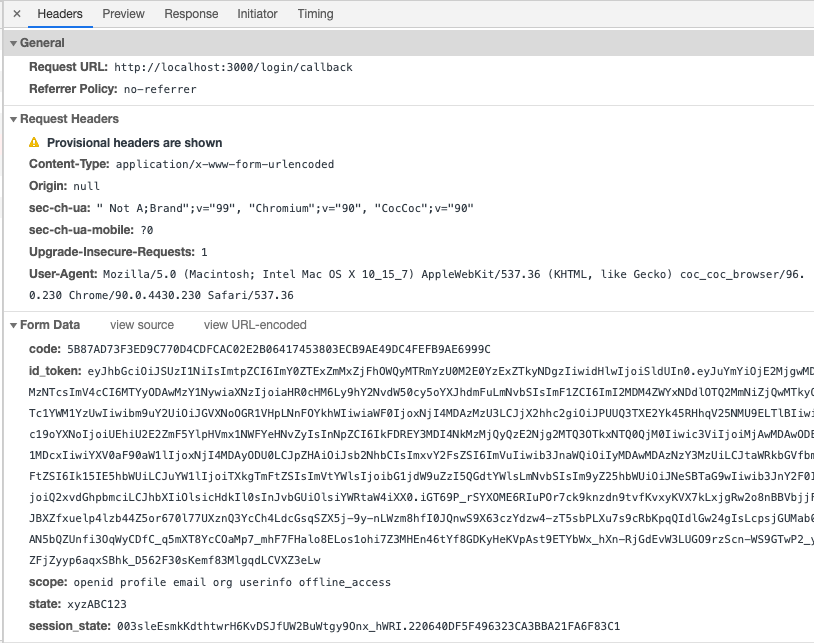
Task: Click the Referrer Policy no-referrer value
Action: pos(160,89)
